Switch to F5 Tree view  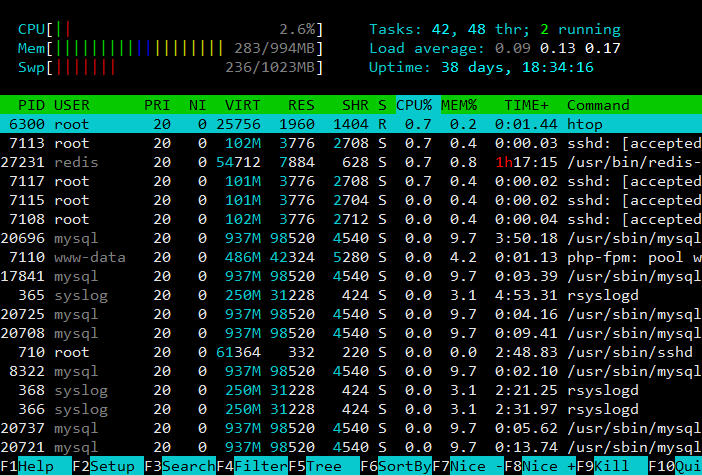click(x=324, y=467)
